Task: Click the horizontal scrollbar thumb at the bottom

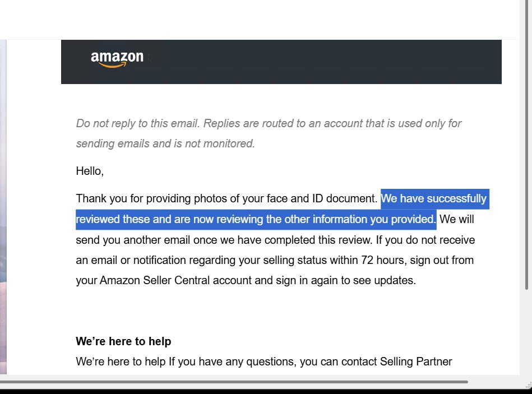Action: (x=234, y=382)
